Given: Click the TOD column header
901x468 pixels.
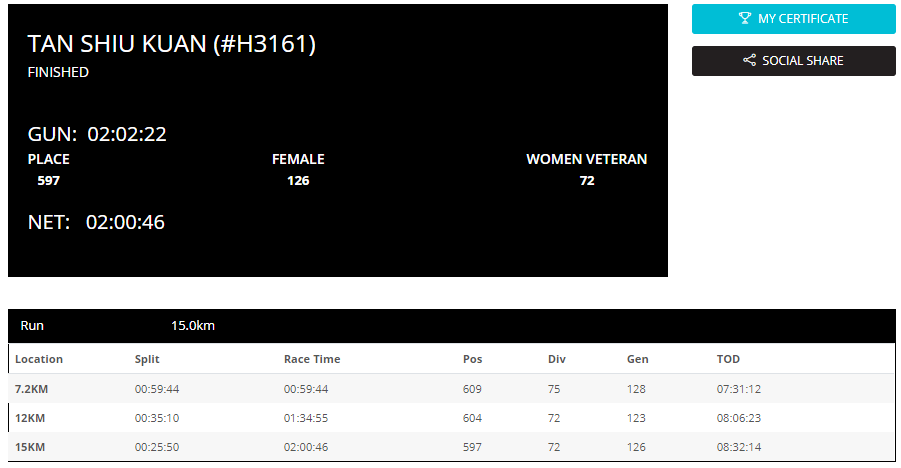Looking at the screenshot, I should click(728, 359).
